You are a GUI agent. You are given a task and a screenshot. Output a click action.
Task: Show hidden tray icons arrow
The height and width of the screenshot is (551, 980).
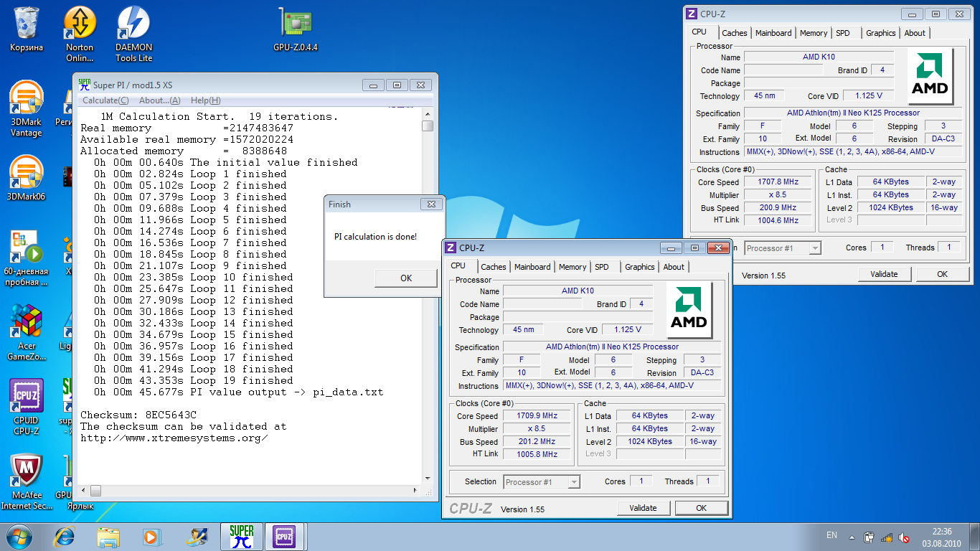[x=852, y=537]
